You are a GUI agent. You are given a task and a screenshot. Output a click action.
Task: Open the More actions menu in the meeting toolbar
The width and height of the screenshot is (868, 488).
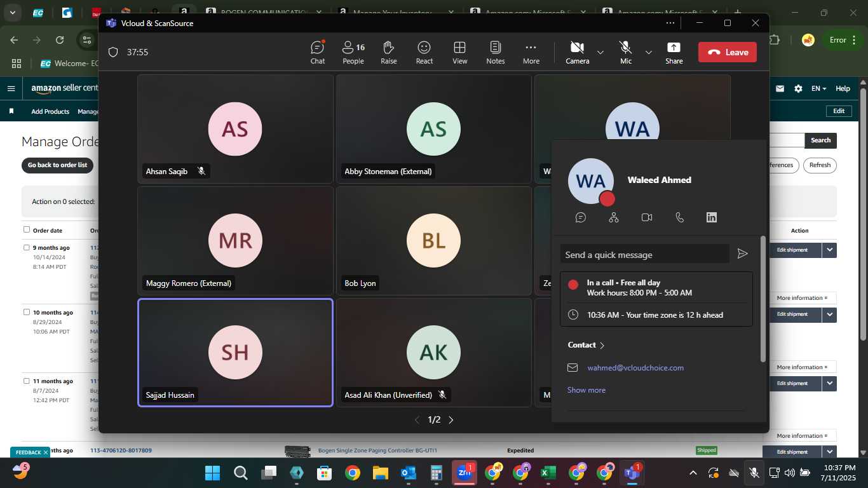[x=531, y=52]
